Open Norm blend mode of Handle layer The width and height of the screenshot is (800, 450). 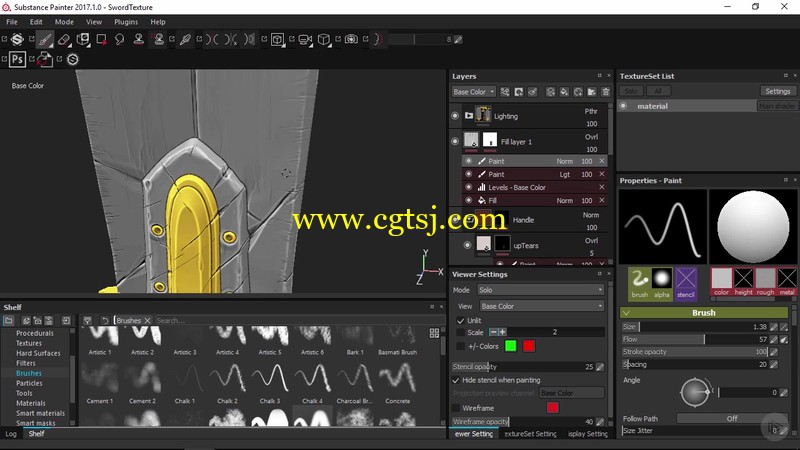(591, 215)
